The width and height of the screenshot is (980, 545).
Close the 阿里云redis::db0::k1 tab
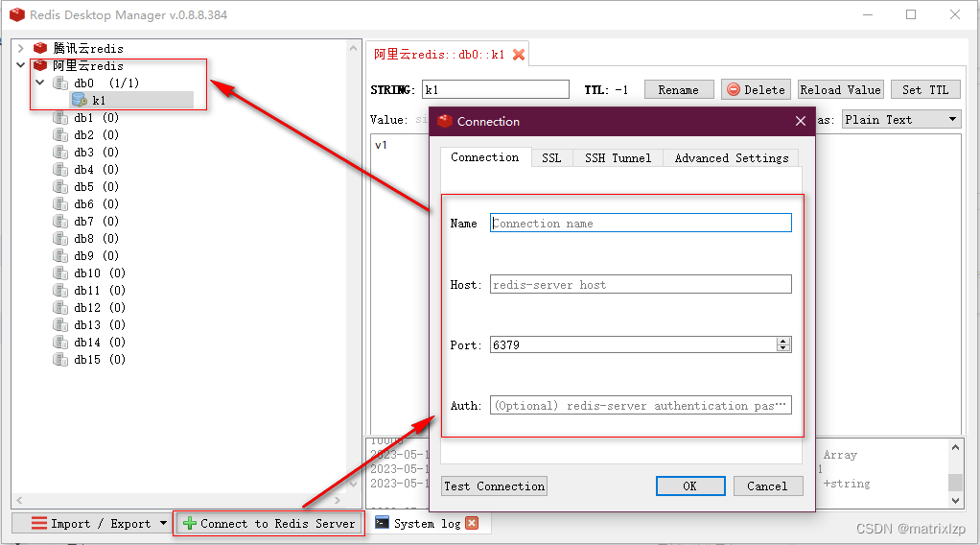coord(518,55)
